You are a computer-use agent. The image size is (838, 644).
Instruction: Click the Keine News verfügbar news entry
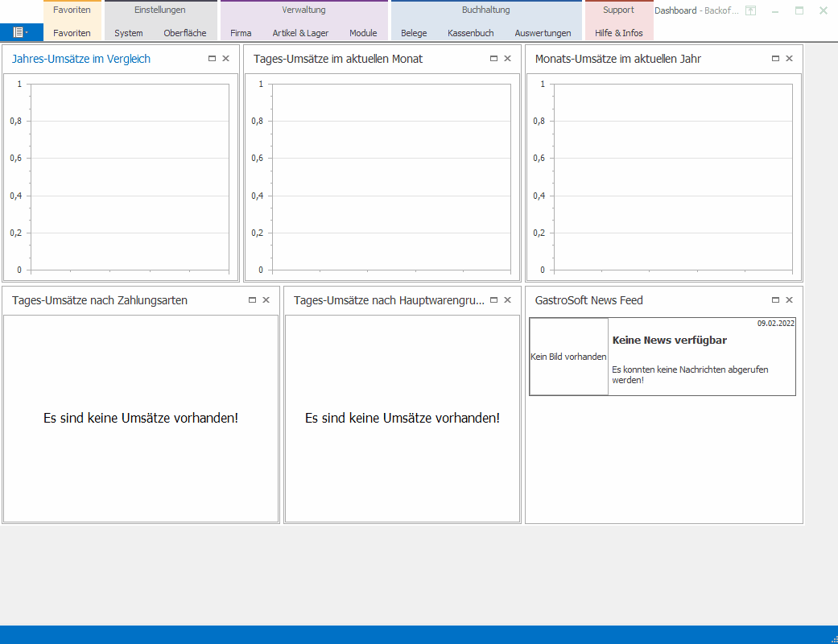click(x=669, y=341)
